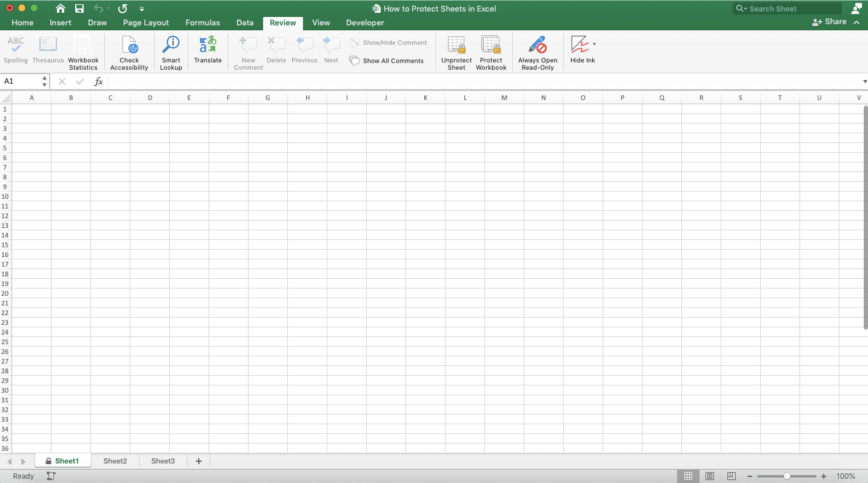
Task: Click the Redo arrow
Action: pos(122,8)
